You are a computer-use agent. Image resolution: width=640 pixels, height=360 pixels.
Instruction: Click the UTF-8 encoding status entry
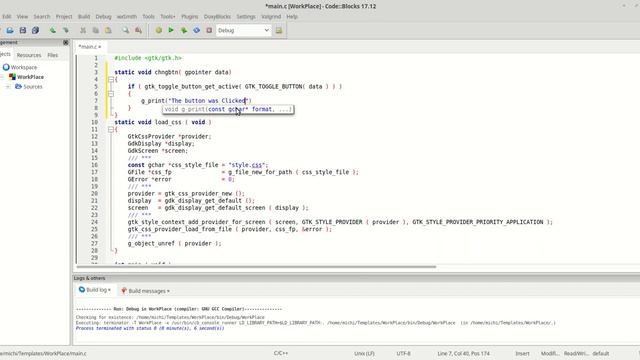tap(403, 353)
